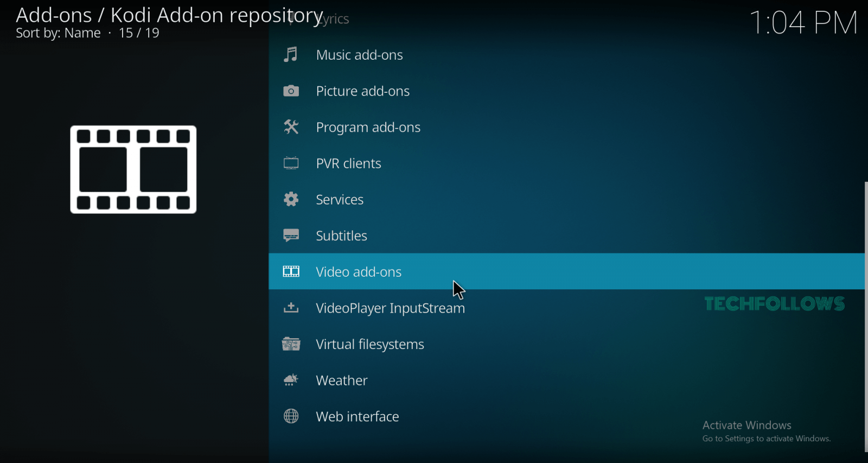Image resolution: width=868 pixels, height=463 pixels.
Task: Open the Weather category
Action: click(566, 380)
